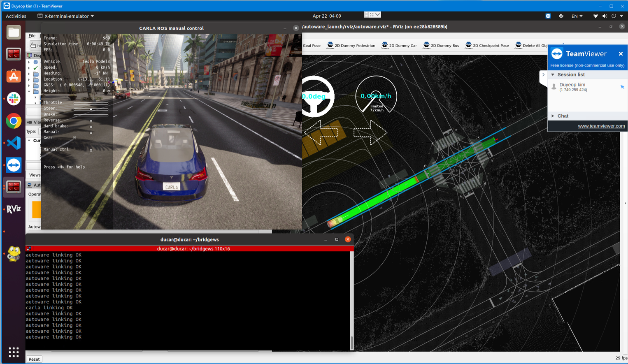The width and height of the screenshot is (628, 364).
Task: Click the Brake bar in CARLA HUD
Action: tap(91, 115)
